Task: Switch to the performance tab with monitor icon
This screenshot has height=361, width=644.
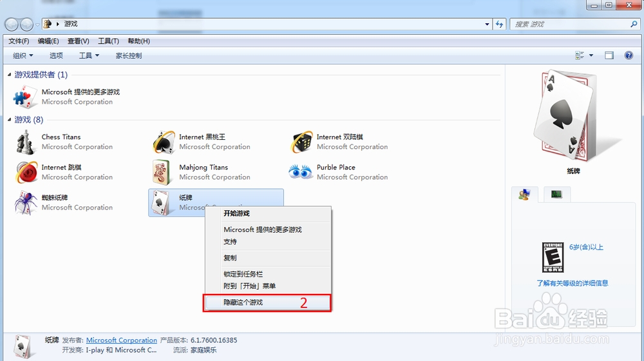Action: pyautogui.click(x=556, y=194)
